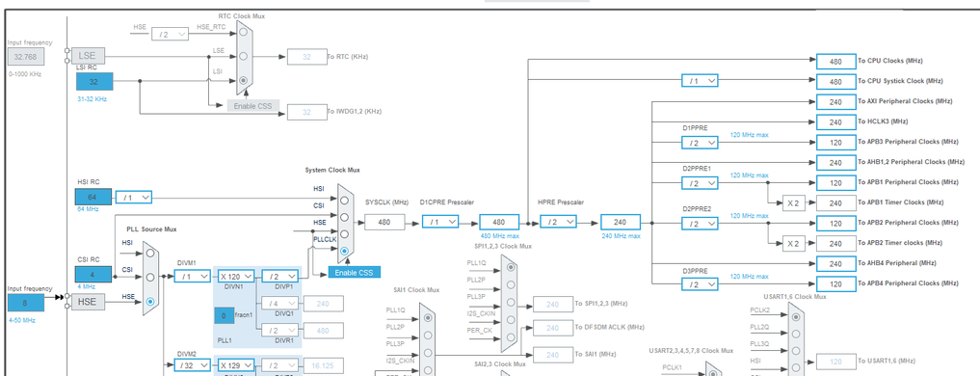Image resolution: width=980 pixels, height=376 pixels.
Task: Click the SYSCLK 480 value field
Action: [x=384, y=222]
